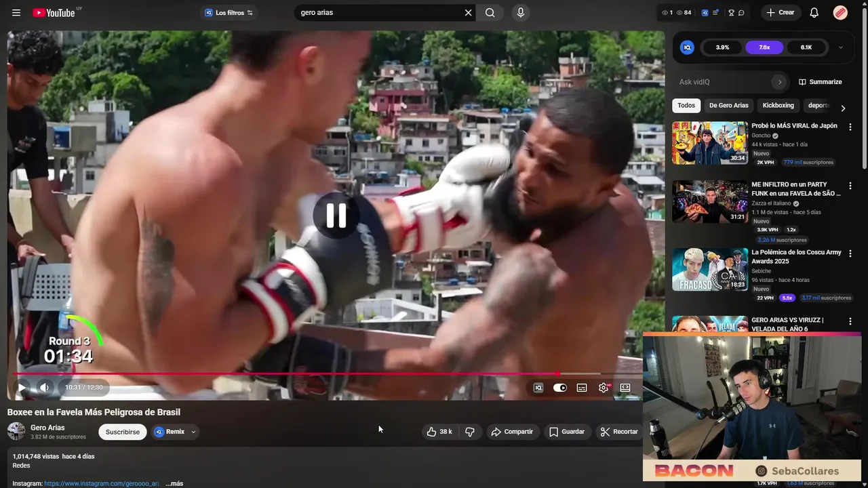Screen dimensions: 868x488
Task: Open vidIQ list icon in header toolbar
Action: click(716, 12)
